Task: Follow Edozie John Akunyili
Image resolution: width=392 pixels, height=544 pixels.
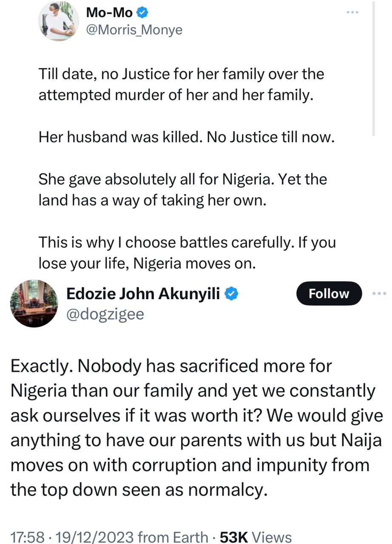Action: click(x=329, y=294)
